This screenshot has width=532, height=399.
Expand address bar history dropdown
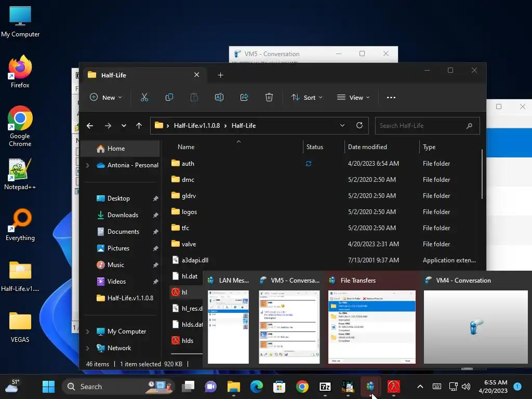(342, 126)
